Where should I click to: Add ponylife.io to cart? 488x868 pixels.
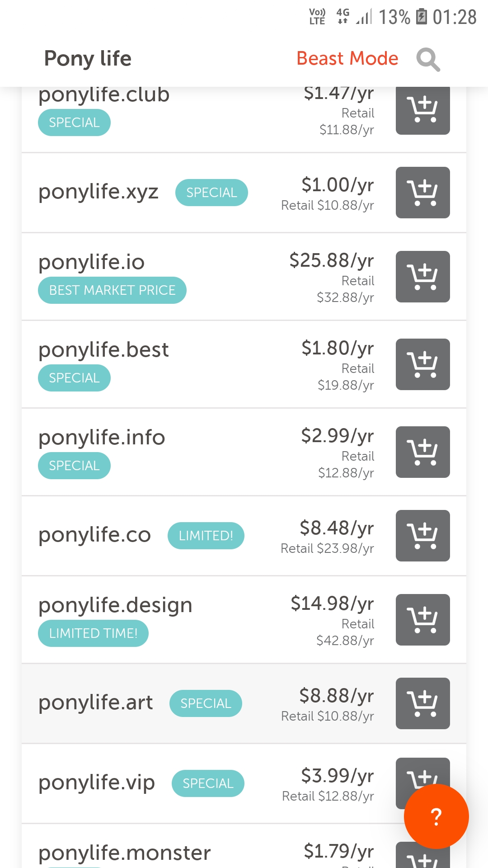pyautogui.click(x=422, y=277)
